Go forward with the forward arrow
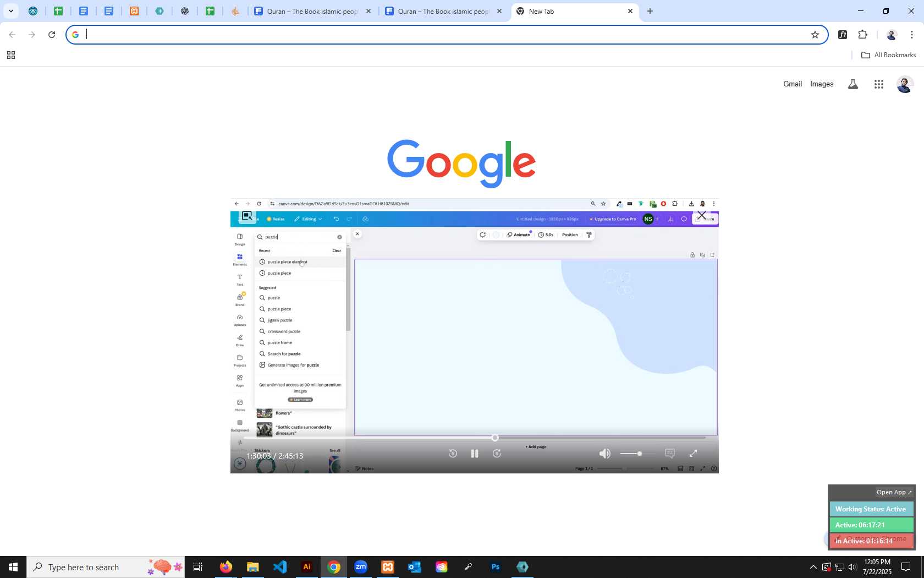The height and width of the screenshot is (578, 924). (x=32, y=35)
